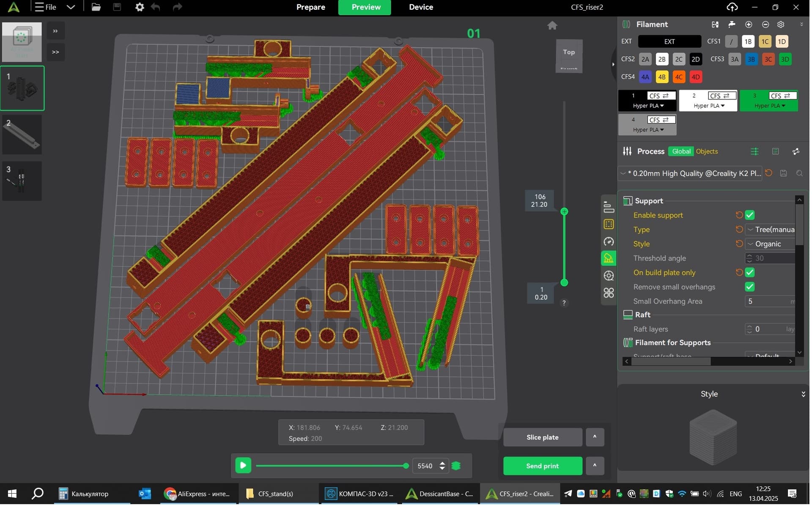Viewport: 812px width, 505px height.
Task: Uncheck Enable support checkbox
Action: pyautogui.click(x=750, y=215)
